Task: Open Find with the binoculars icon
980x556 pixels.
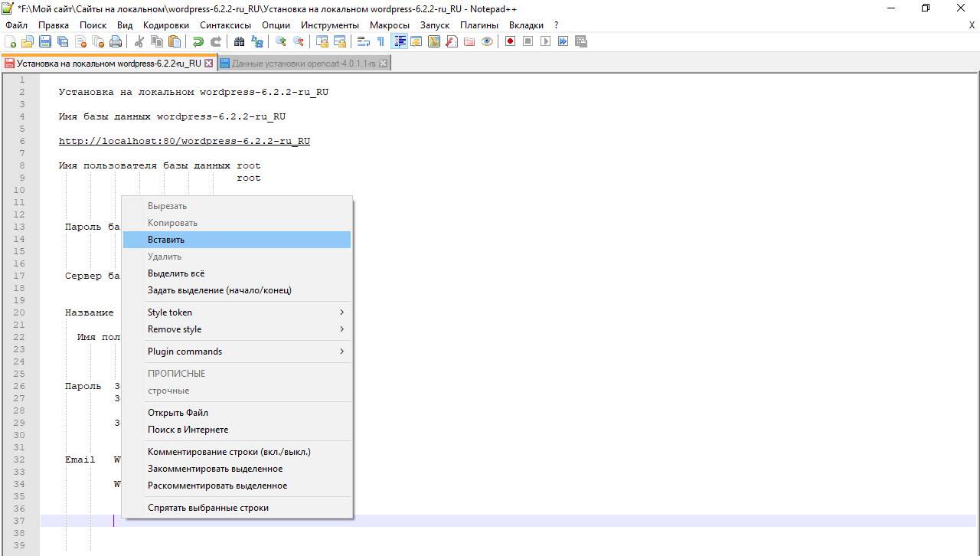Action: [240, 41]
